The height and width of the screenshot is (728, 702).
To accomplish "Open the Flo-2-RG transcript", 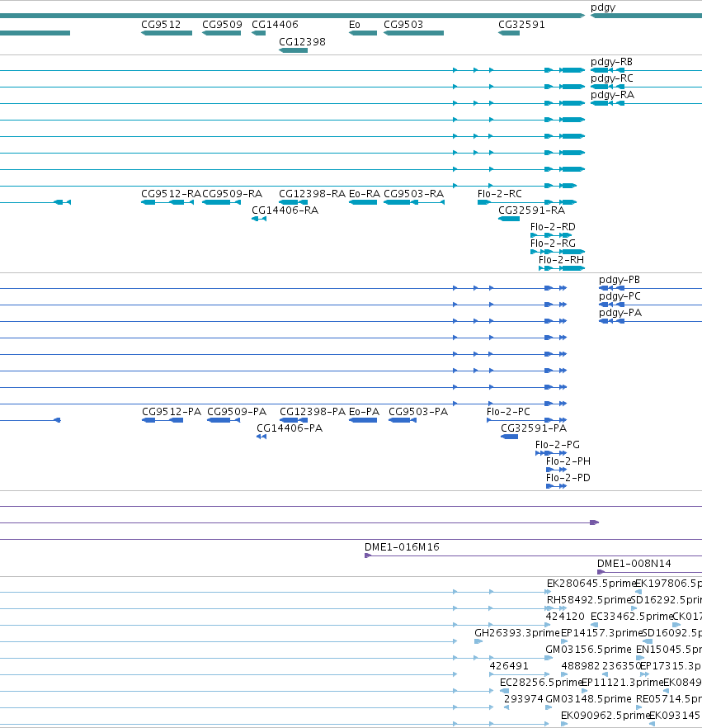I will (x=558, y=252).
